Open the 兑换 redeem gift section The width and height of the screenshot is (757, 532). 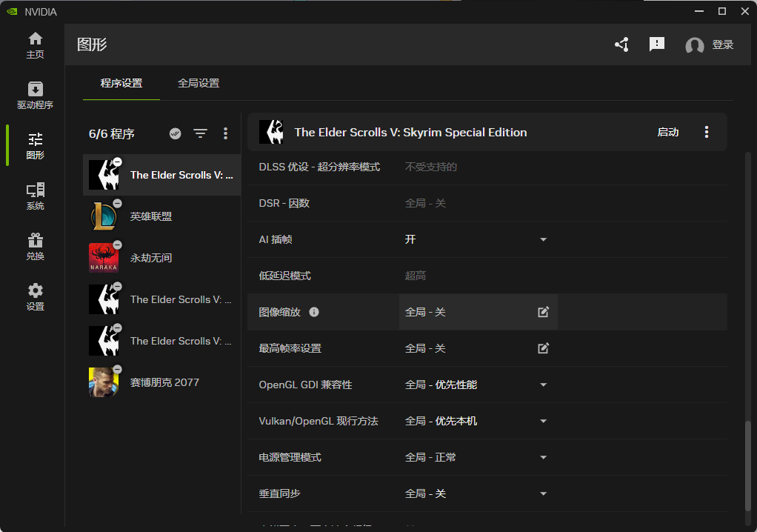[x=35, y=247]
